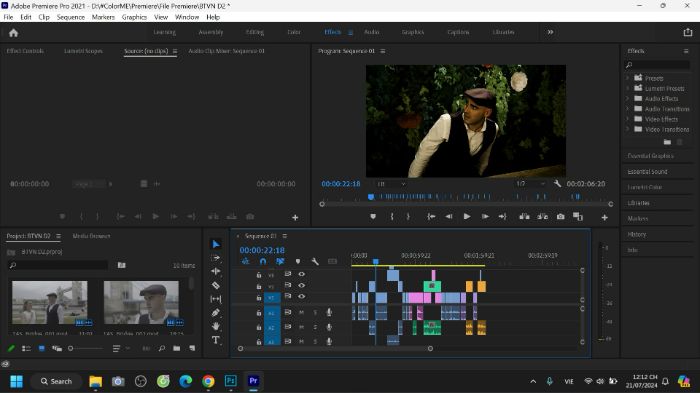This screenshot has width=700, height=393.
Task: Open Timeline display settings wrench
Action: pos(315,261)
